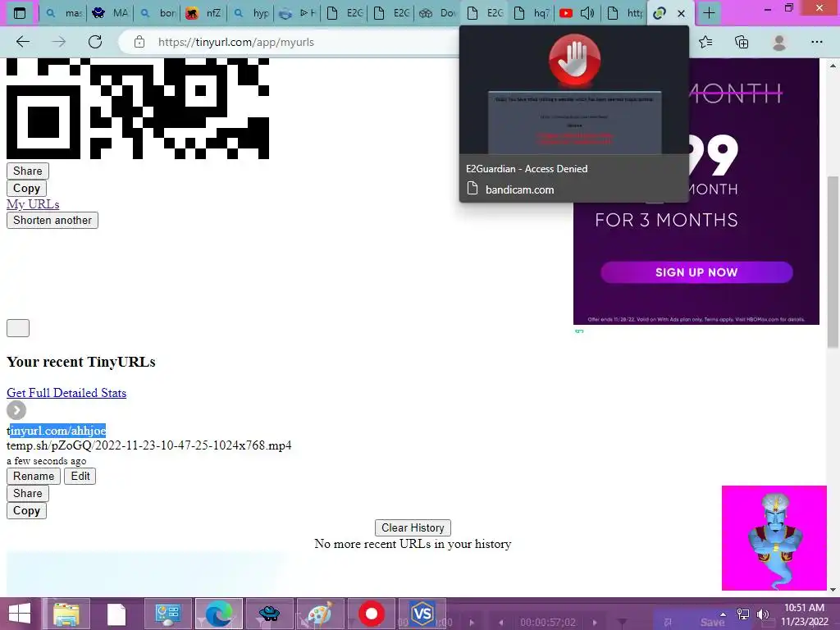View site lock information icon
The image size is (840, 630).
[x=139, y=42]
